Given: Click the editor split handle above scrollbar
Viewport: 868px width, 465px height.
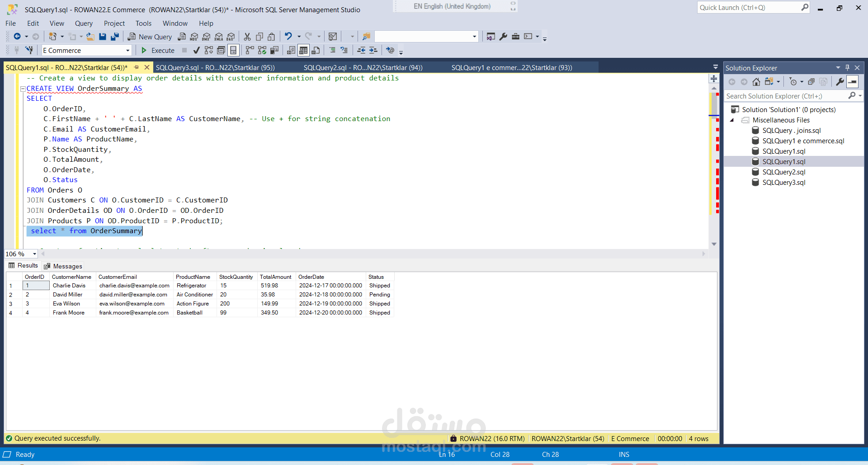Looking at the screenshot, I should 714,79.
